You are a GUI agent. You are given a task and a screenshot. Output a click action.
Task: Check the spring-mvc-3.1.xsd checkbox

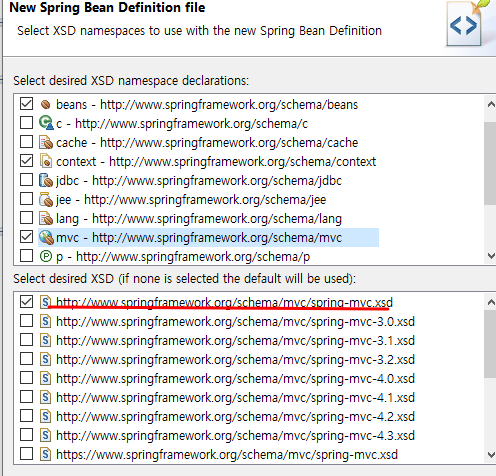[x=26, y=340]
